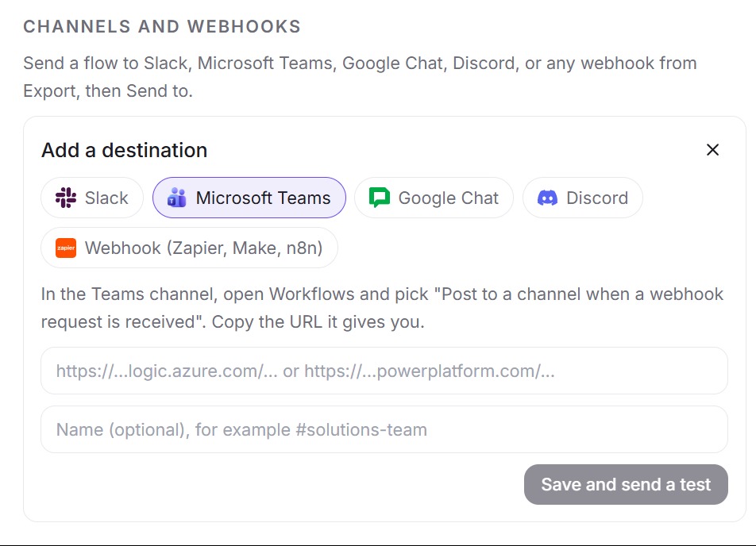Select Discord text label
The height and width of the screenshot is (546, 756).
pyautogui.click(x=597, y=198)
